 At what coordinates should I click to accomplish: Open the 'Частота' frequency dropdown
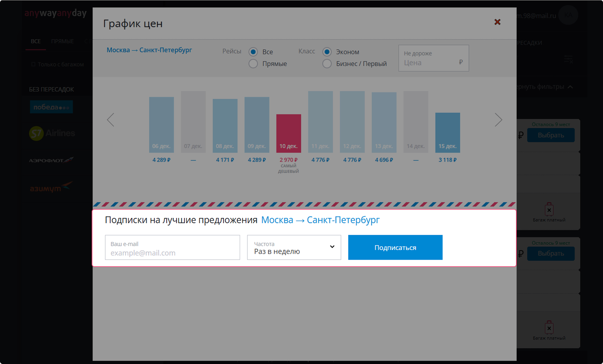point(294,247)
